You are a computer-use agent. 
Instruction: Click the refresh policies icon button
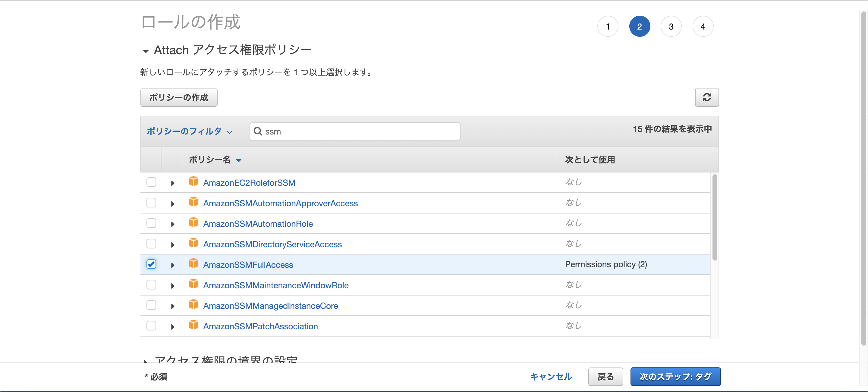(706, 97)
